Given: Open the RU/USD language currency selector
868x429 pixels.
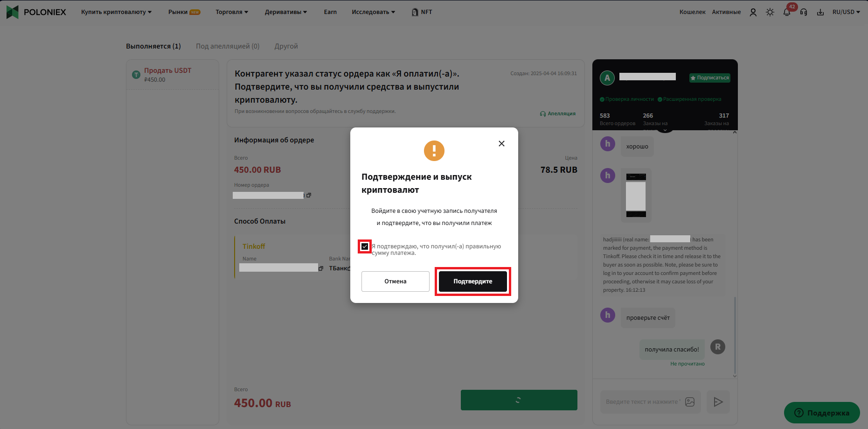Looking at the screenshot, I should click(x=846, y=12).
